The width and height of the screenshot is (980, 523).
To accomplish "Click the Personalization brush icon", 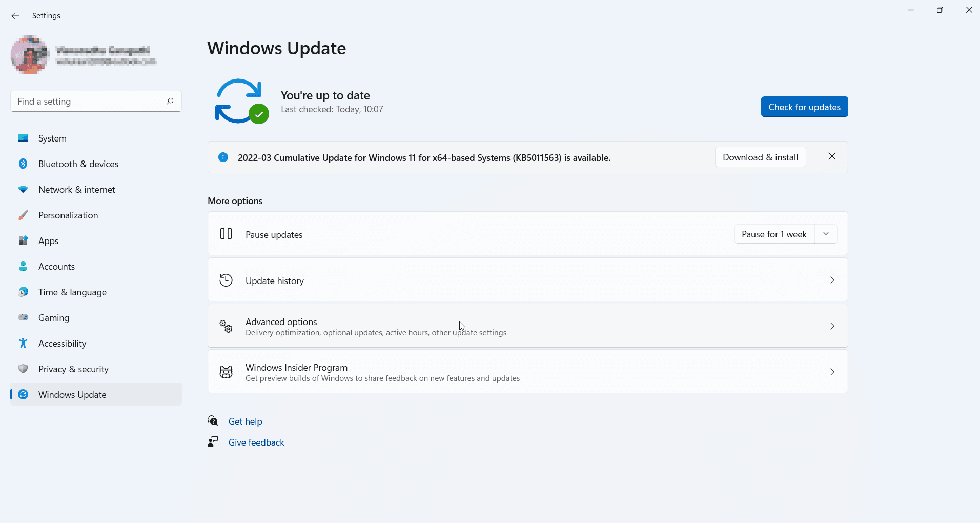I will [x=23, y=215].
